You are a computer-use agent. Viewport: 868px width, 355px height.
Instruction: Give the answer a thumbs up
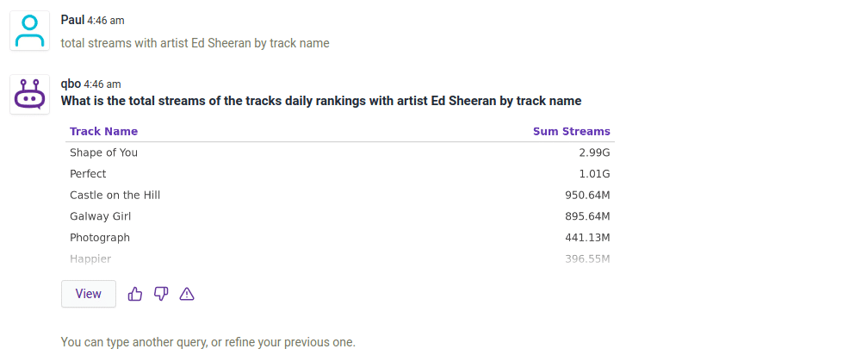[135, 294]
